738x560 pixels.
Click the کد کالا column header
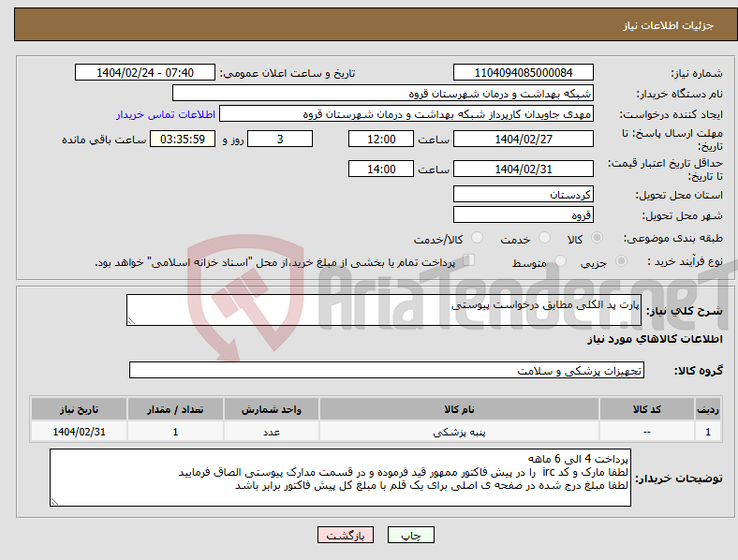point(647,409)
